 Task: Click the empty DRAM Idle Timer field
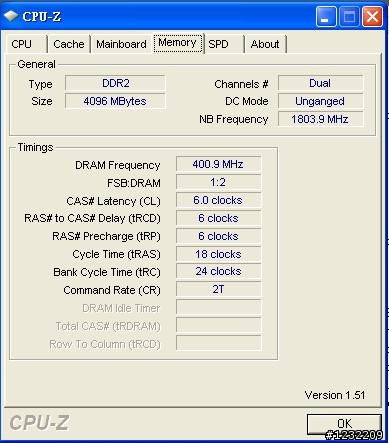pos(218,307)
